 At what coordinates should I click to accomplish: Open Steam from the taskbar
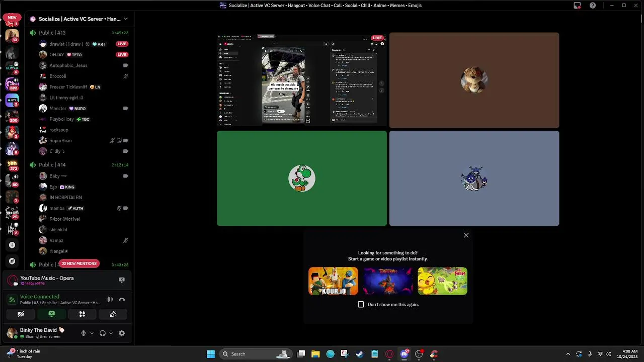[360, 354]
